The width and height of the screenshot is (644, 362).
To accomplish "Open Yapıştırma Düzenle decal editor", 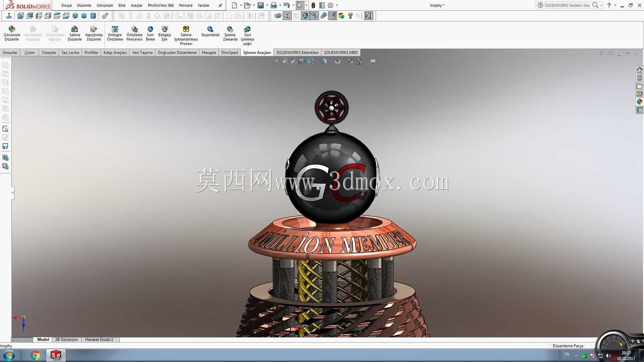I will (x=94, y=34).
